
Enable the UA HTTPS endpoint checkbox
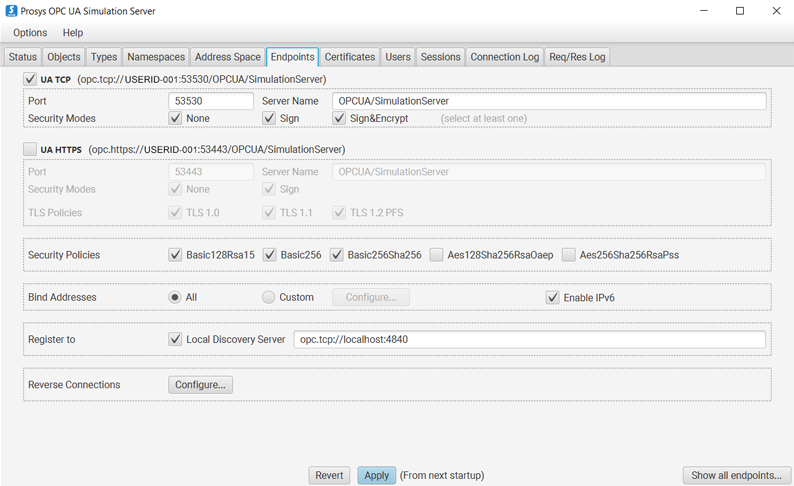30,150
